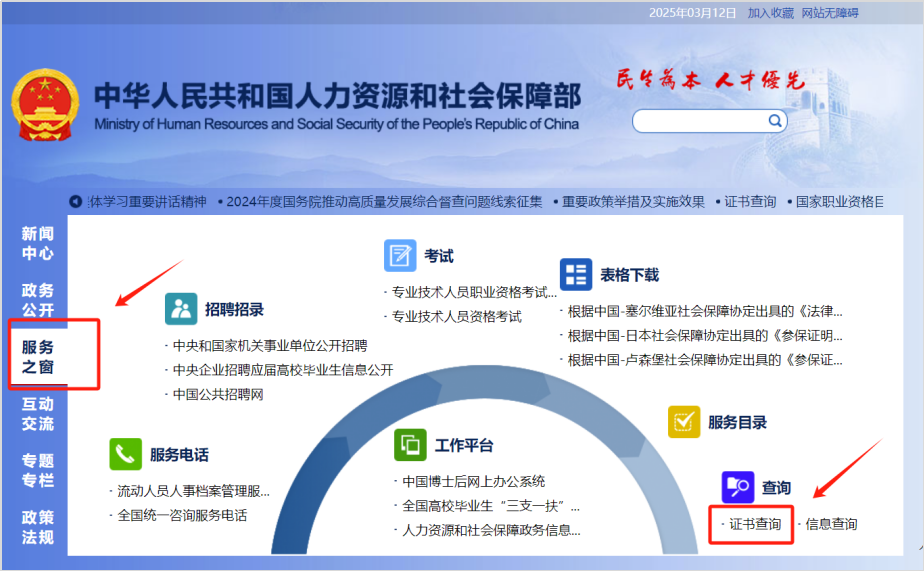Open 专业技术人员职业资格考试 link

point(474,292)
